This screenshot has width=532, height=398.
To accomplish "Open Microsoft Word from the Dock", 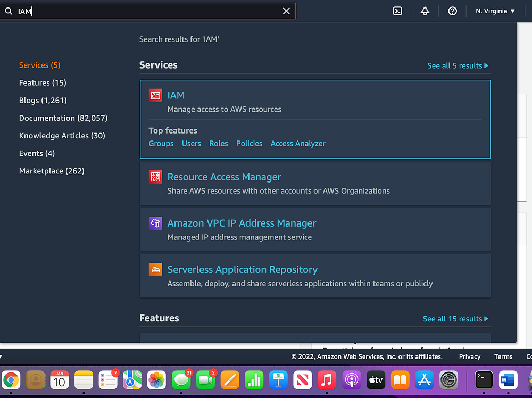I will [507, 380].
